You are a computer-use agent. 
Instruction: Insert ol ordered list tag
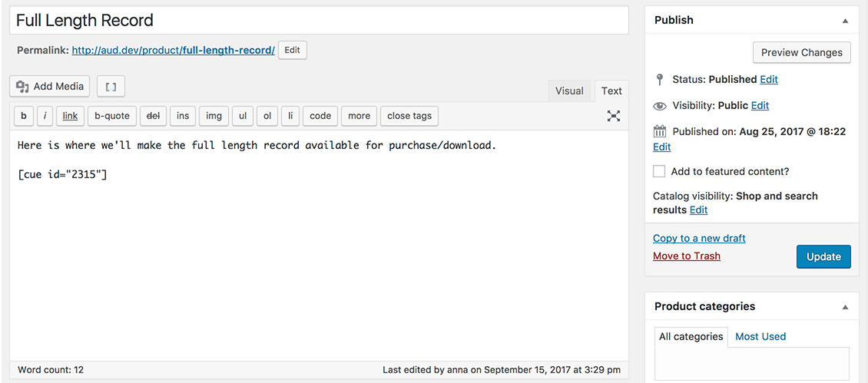pos(267,116)
